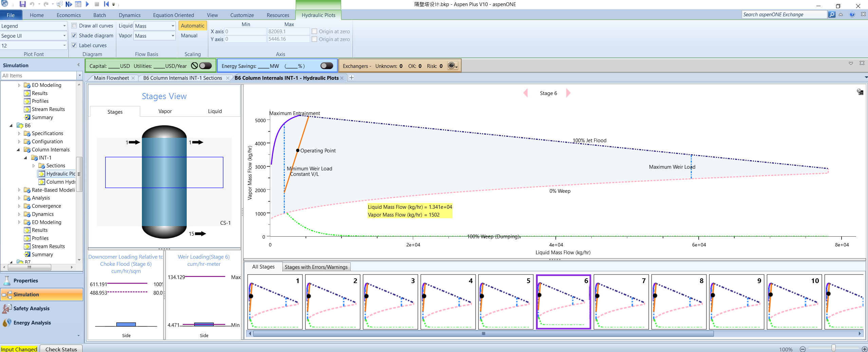
Task: Run the simulation with the blue play icon
Action: pyautogui.click(x=87, y=4)
